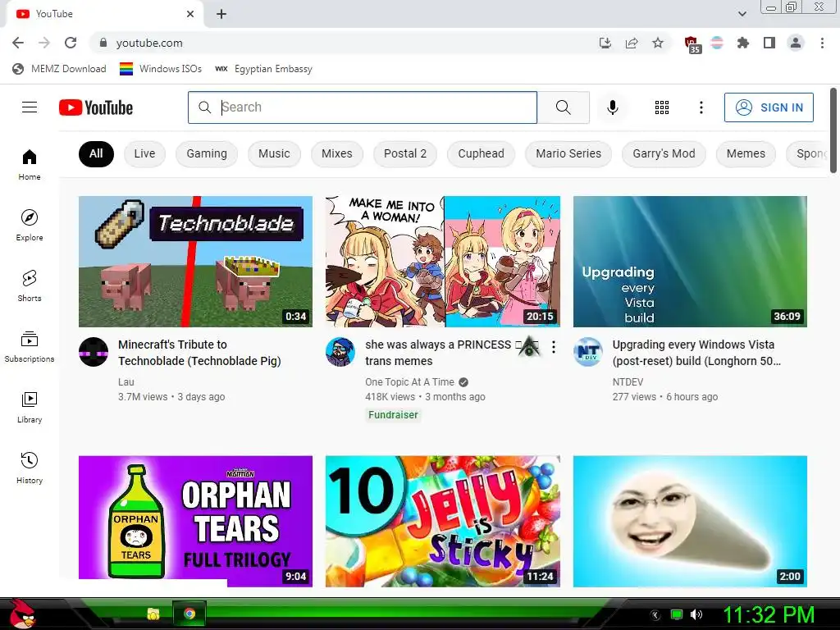The image size is (840, 630).
Task: Open Explore in sidebar
Action: pos(30,226)
